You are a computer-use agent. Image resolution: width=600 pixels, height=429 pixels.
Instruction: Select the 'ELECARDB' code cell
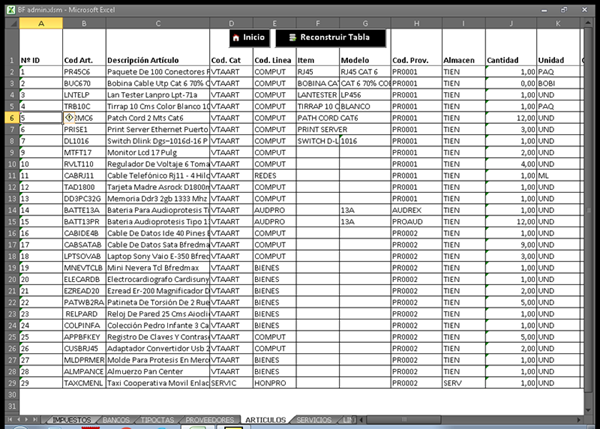[84, 279]
